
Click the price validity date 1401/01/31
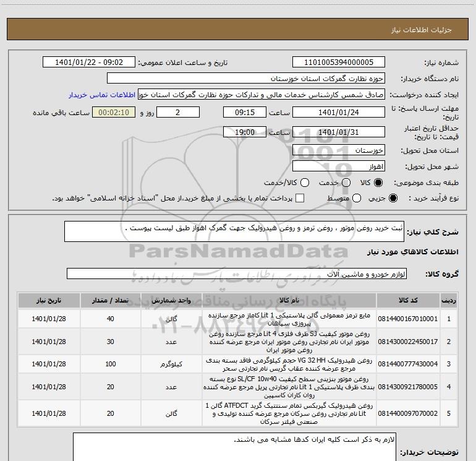point(339,132)
